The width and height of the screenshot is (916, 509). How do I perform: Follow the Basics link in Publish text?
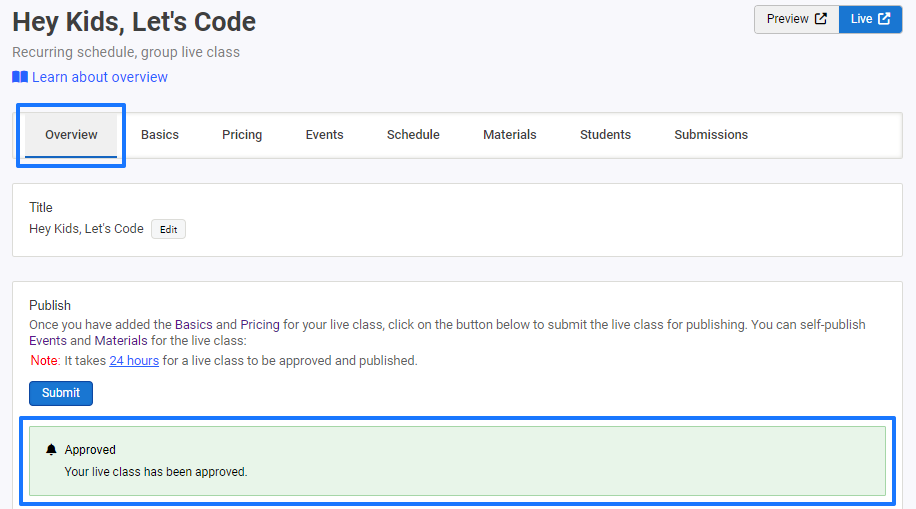click(193, 325)
